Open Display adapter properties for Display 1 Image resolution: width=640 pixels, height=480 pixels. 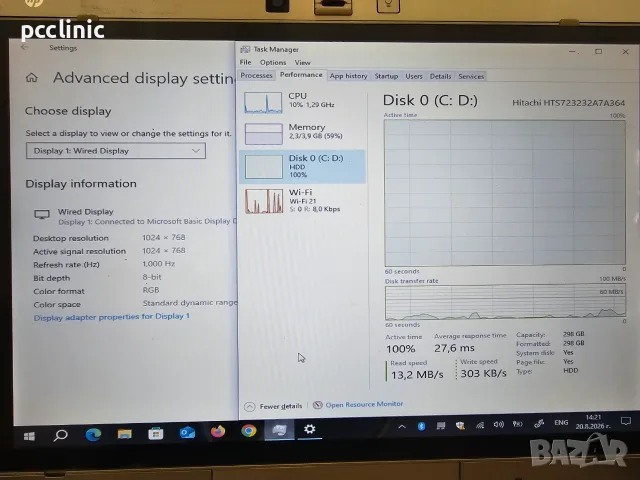pyautogui.click(x=111, y=317)
